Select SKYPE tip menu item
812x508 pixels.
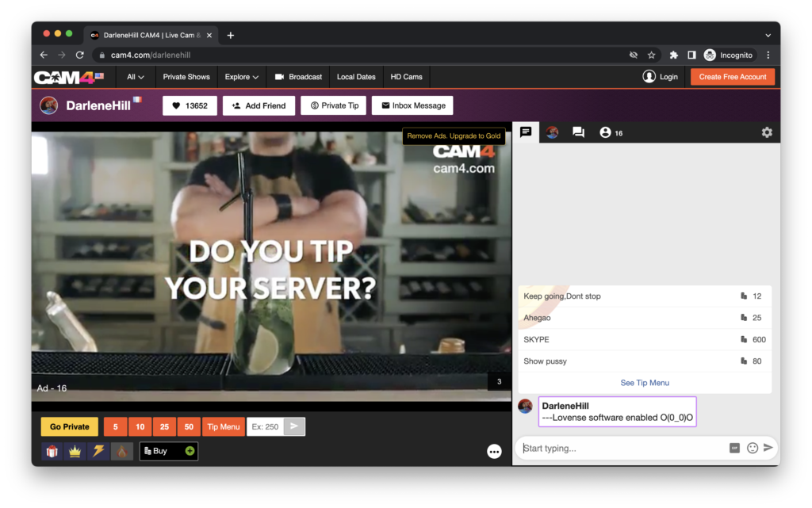644,340
